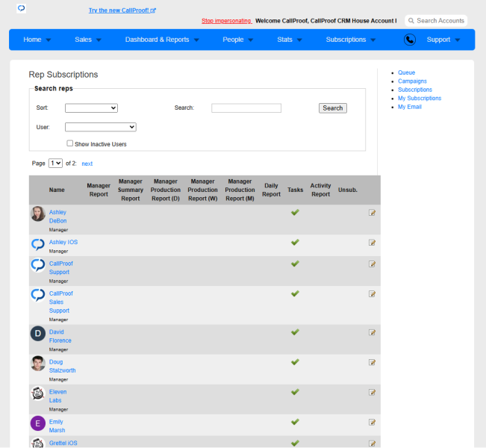
Task: Edit subscriptions for CallProof Sales Support
Action: (372, 294)
